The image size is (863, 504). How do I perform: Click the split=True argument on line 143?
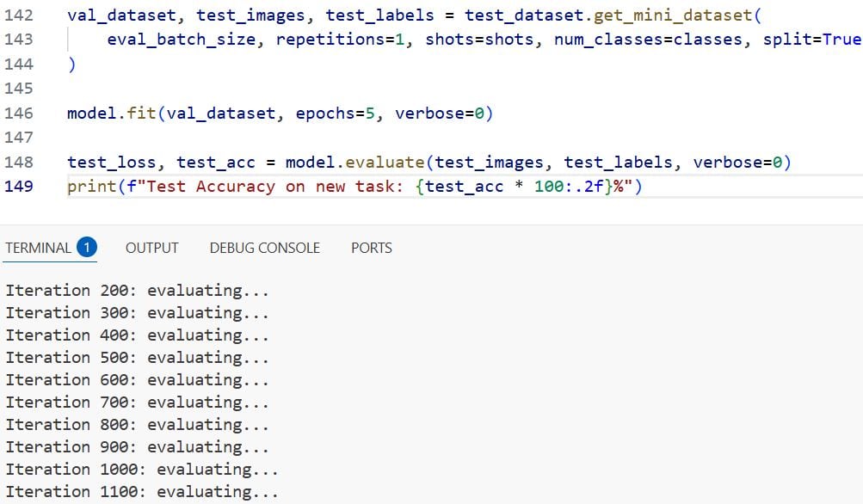pyautogui.click(x=811, y=39)
